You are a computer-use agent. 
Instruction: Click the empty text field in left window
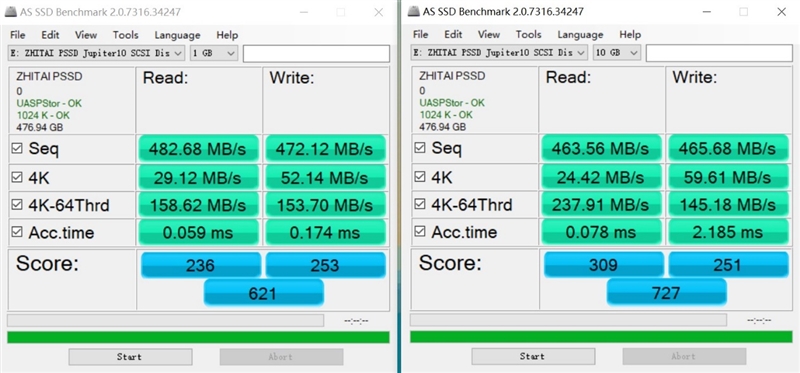click(316, 53)
